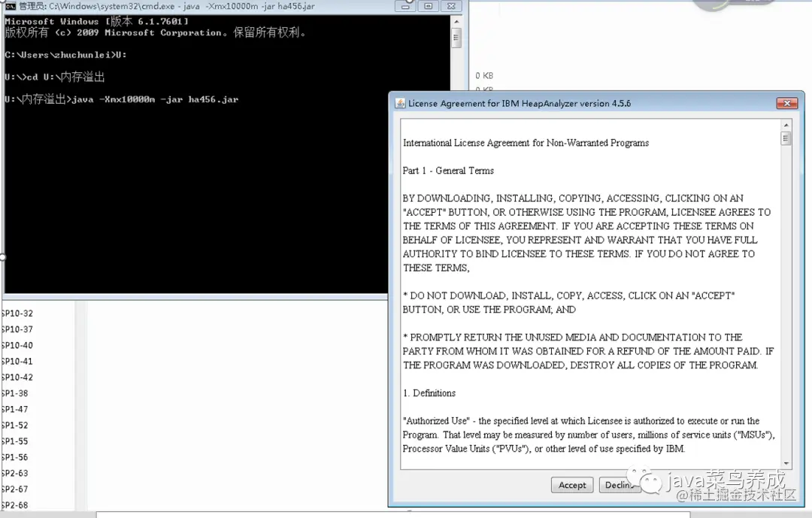Click 'Part 1 - General Terms' heading
812x518 pixels.
click(x=448, y=171)
